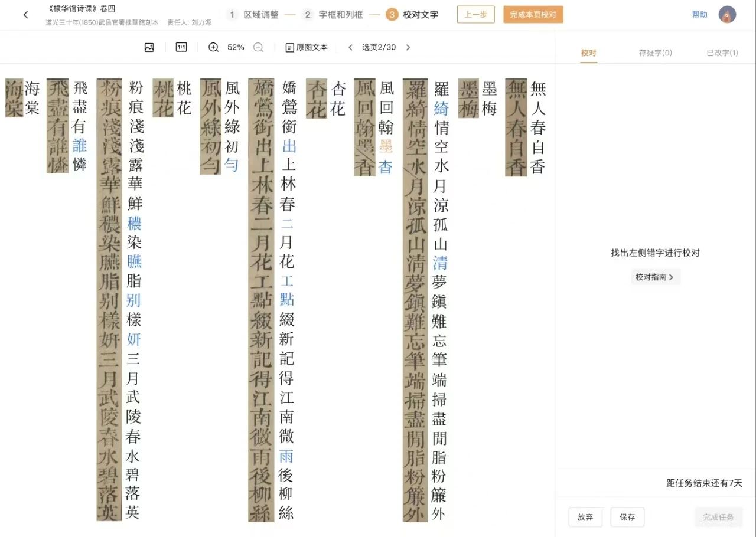The width and height of the screenshot is (756, 537).
Task: Select the 校对 tab
Action: (588, 53)
